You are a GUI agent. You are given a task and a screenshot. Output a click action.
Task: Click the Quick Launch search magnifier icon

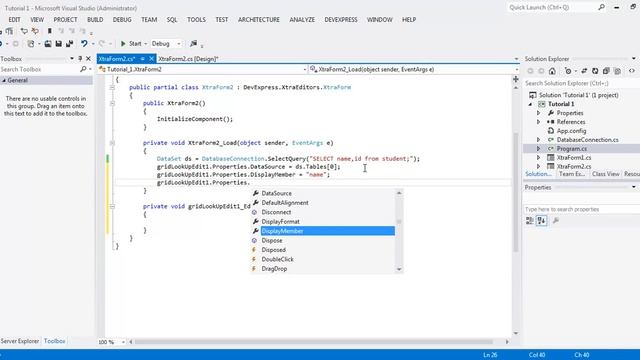(602, 7)
